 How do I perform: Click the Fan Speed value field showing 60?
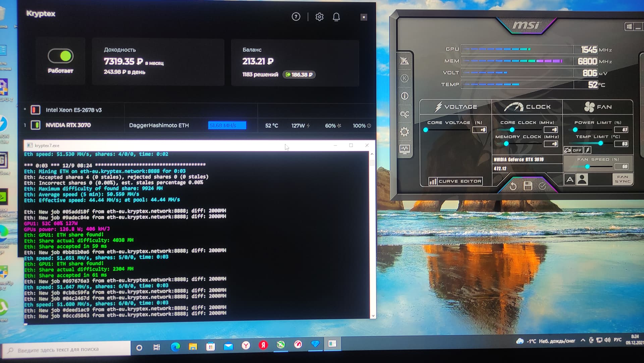tap(621, 167)
